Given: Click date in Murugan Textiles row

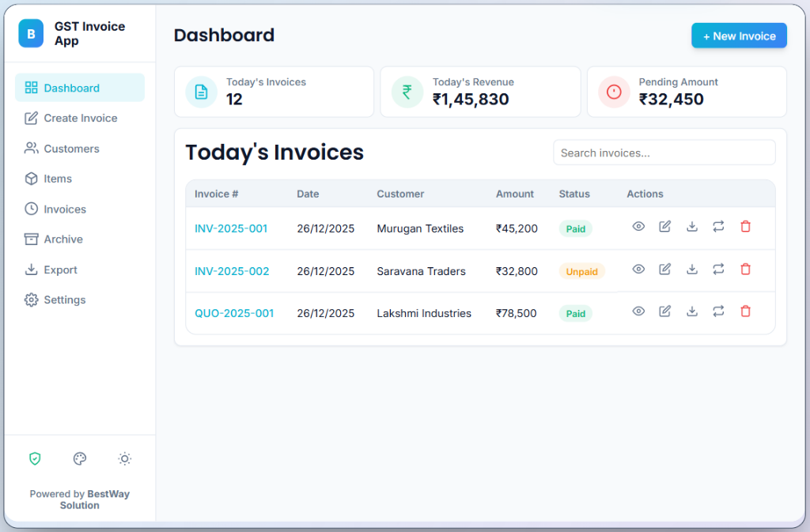Looking at the screenshot, I should tap(325, 228).
